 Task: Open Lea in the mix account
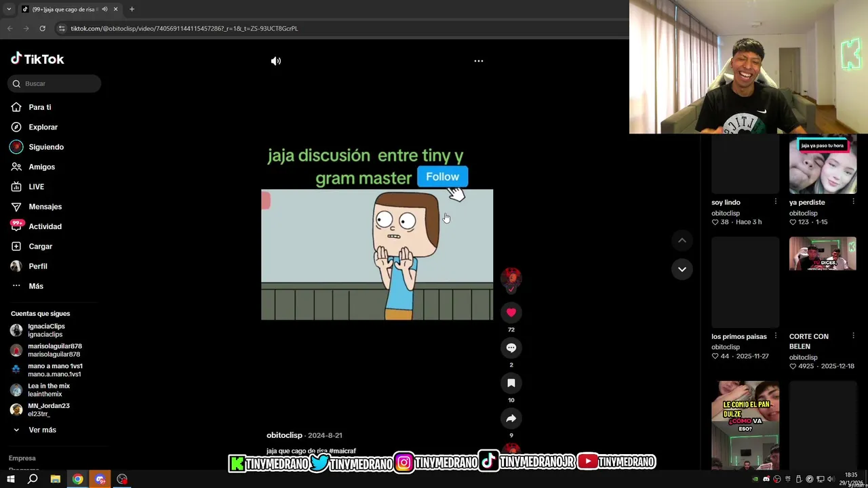40,390
